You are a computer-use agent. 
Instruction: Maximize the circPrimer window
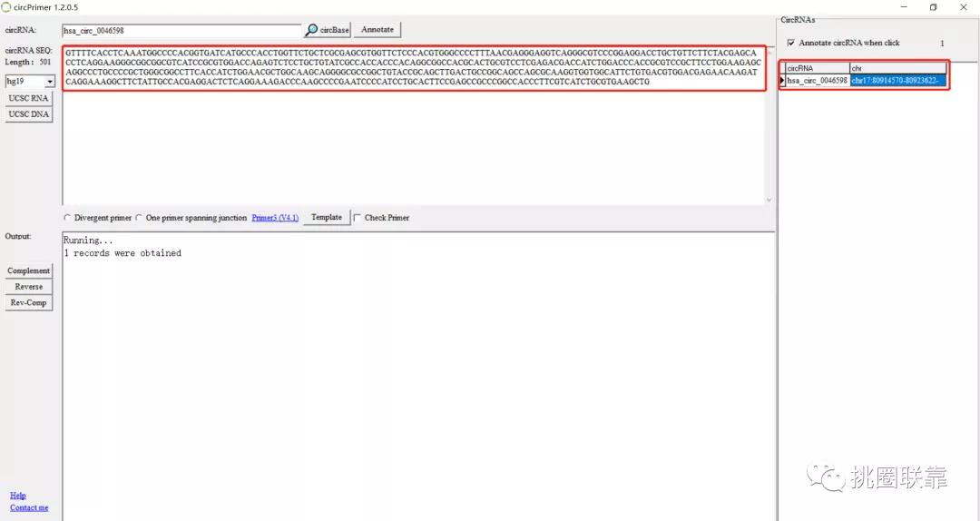pyautogui.click(x=933, y=7)
